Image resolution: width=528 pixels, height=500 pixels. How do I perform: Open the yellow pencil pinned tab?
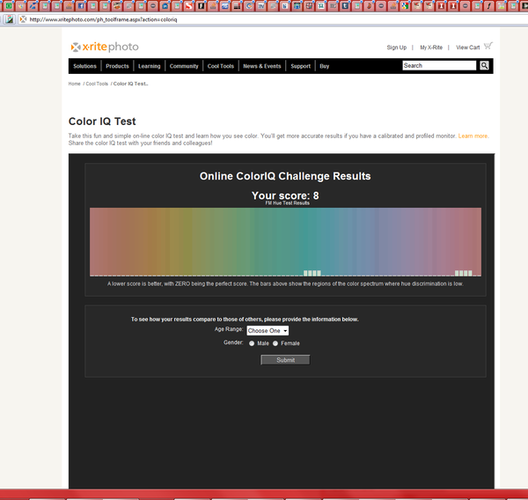click(21, 6)
